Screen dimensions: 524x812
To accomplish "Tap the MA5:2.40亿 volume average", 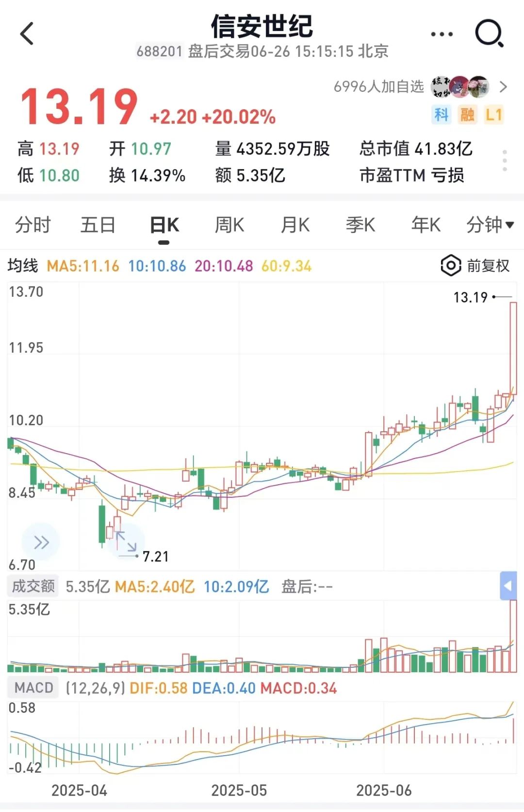I will point(155,586).
